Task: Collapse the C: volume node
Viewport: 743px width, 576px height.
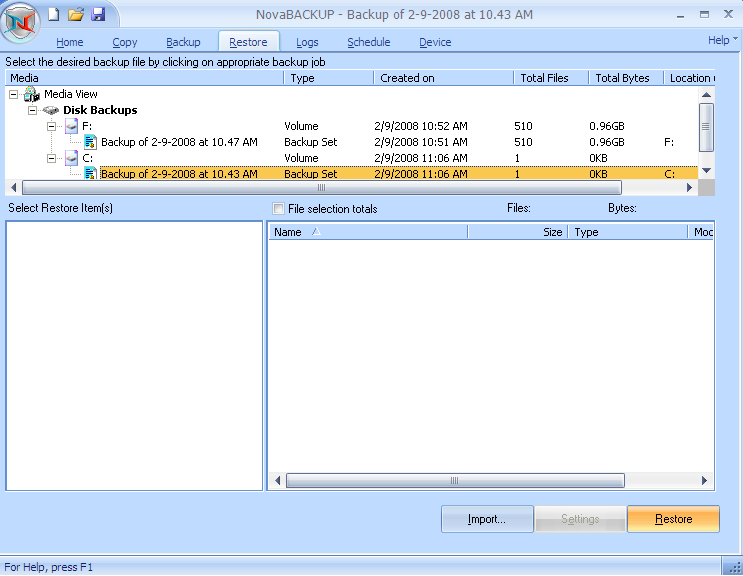Action: point(51,158)
